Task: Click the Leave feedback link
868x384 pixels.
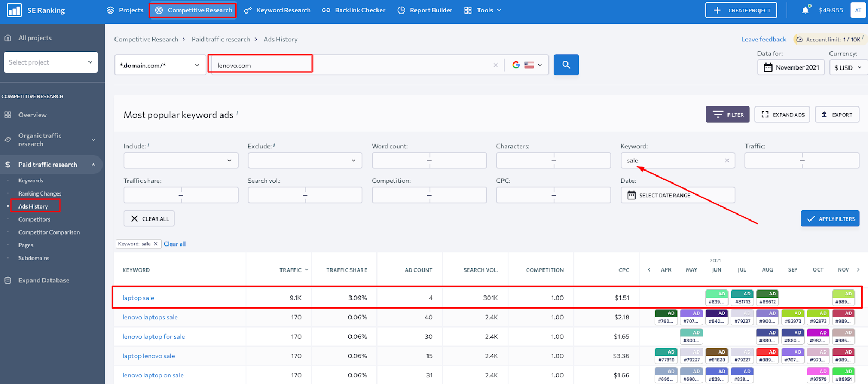Action: 763,39
